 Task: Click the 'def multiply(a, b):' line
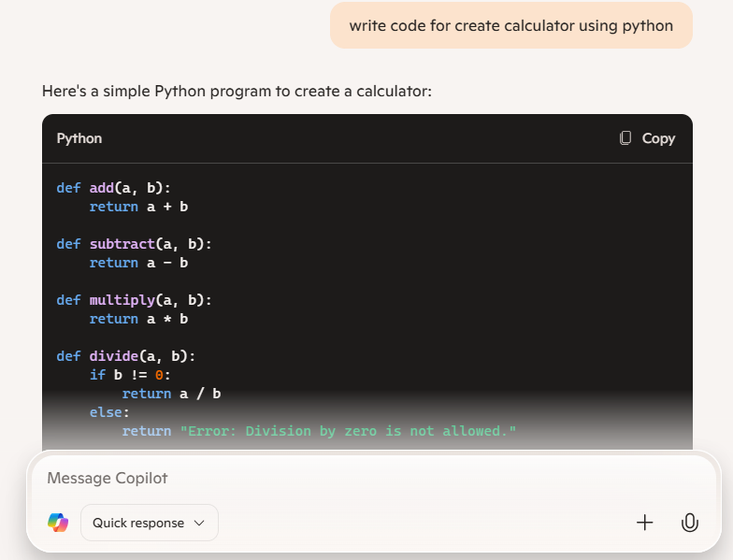135,300
